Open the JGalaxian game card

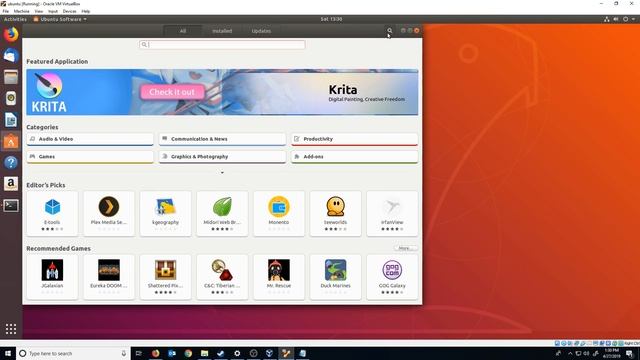pyautogui.click(x=52, y=277)
